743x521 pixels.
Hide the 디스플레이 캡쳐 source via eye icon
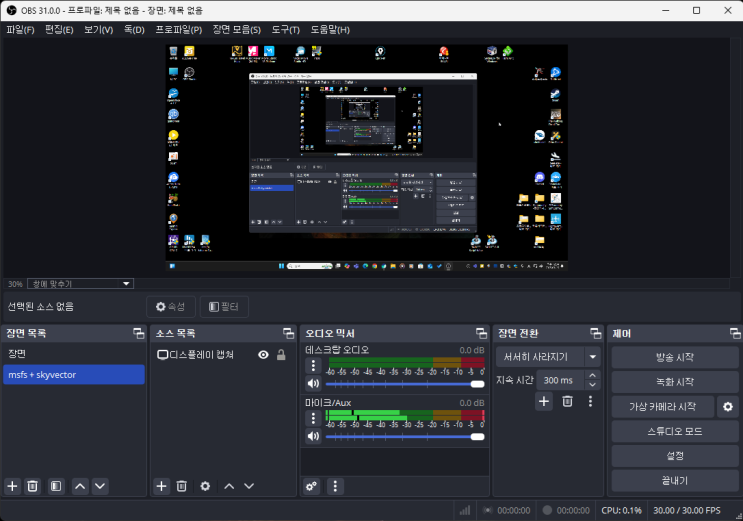263,355
